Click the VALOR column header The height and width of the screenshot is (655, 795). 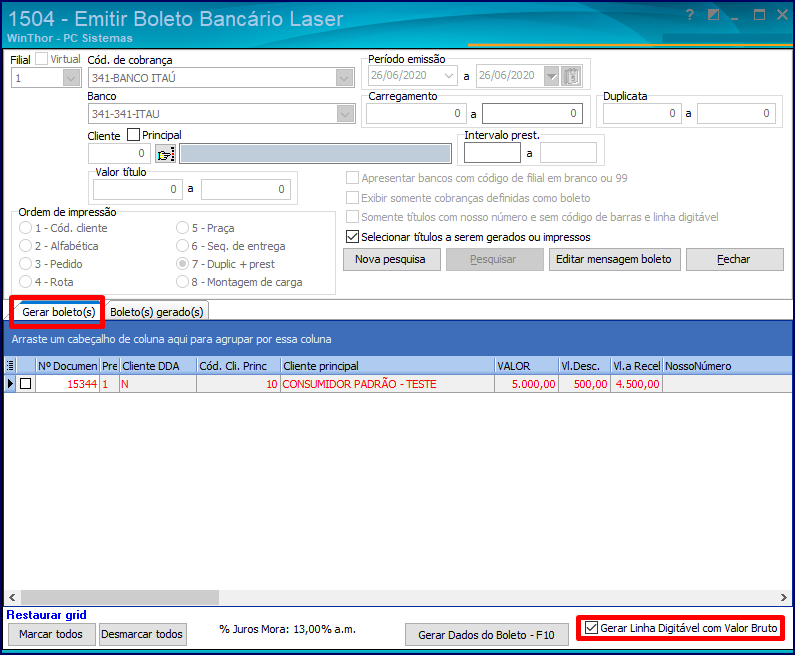tap(527, 366)
